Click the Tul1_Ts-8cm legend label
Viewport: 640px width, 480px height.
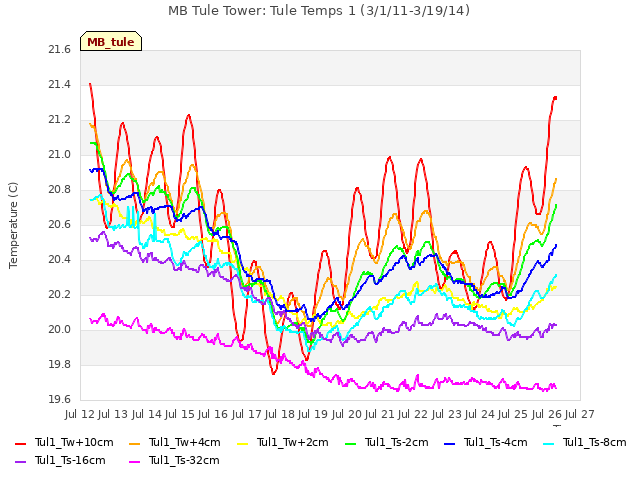tap(595, 442)
